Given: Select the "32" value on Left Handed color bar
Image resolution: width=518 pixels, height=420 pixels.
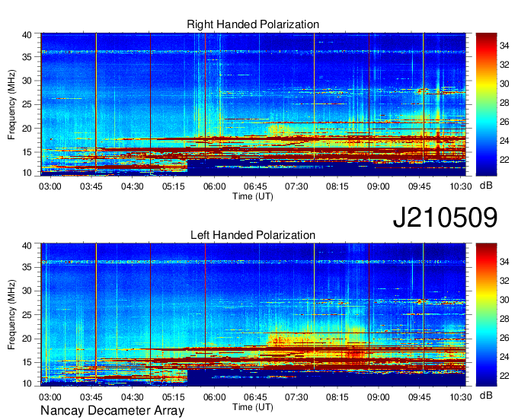Looking at the screenshot, I should [x=504, y=281].
